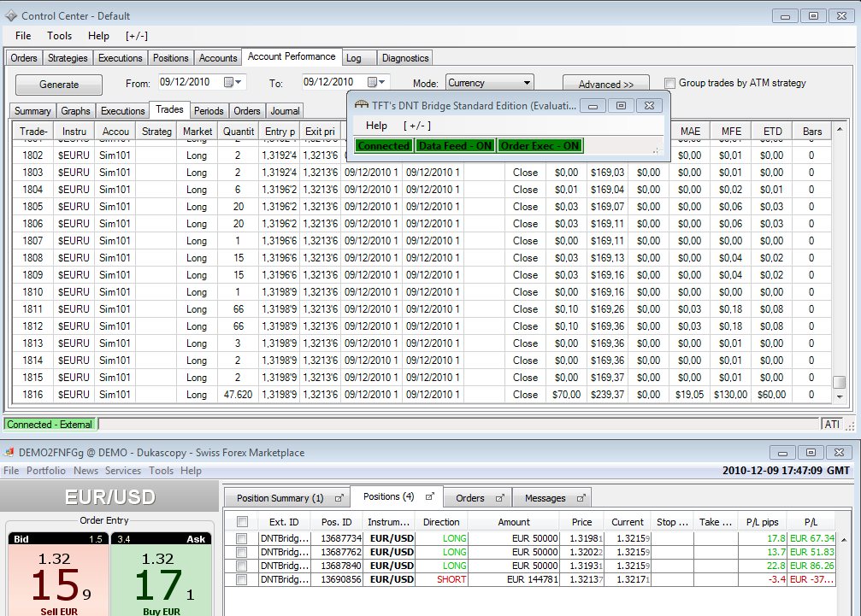Open the Services menu in Dukascopy
This screenshot has width=861, height=616.
pos(123,471)
